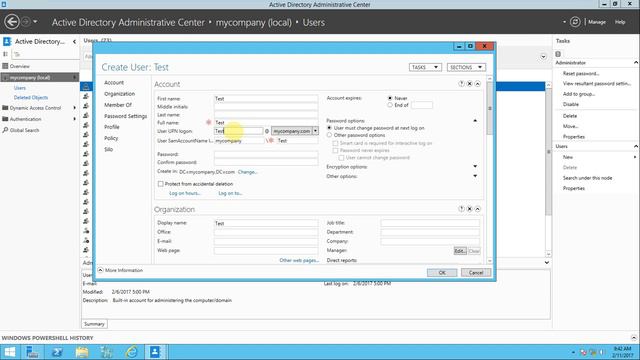Click the users list vertical scrollbar
The width and height of the screenshot is (640, 360).
pos(548,151)
